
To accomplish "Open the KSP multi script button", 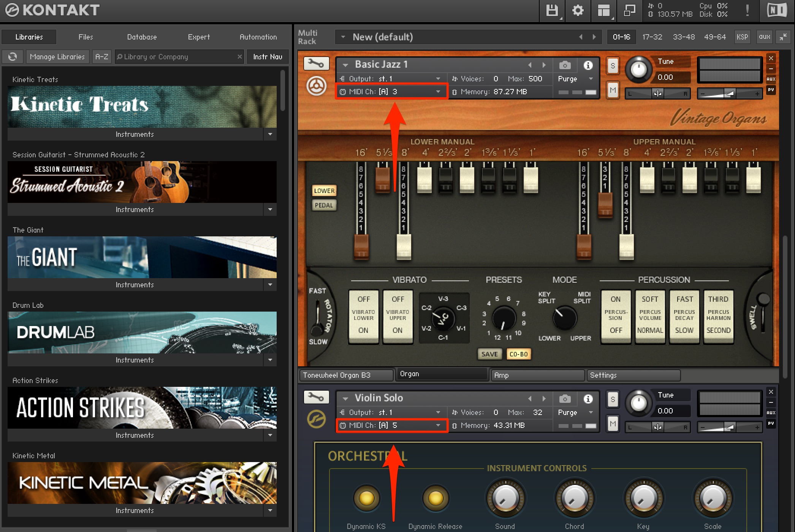I will 742,37.
